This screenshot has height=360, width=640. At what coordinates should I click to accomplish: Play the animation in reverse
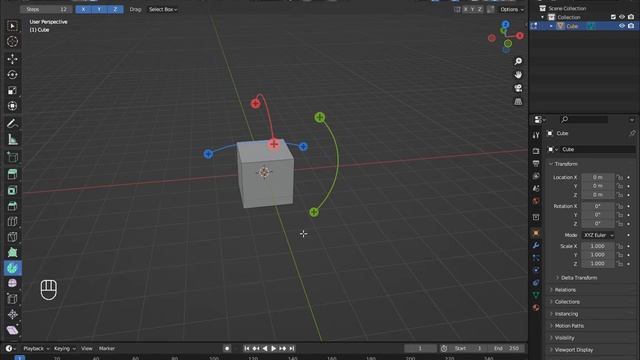pyautogui.click(x=264, y=349)
